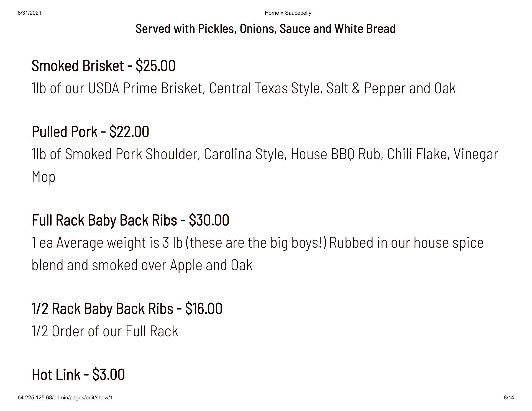Select the 1/2 Rack Baby Back Ribs title

102,309
